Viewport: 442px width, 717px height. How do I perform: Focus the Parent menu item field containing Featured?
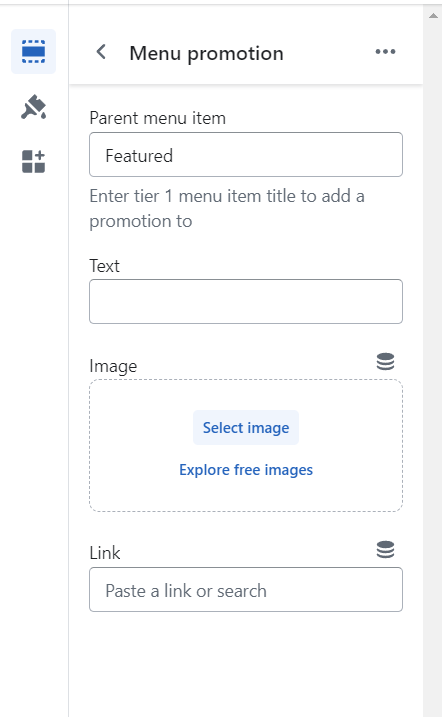click(246, 155)
